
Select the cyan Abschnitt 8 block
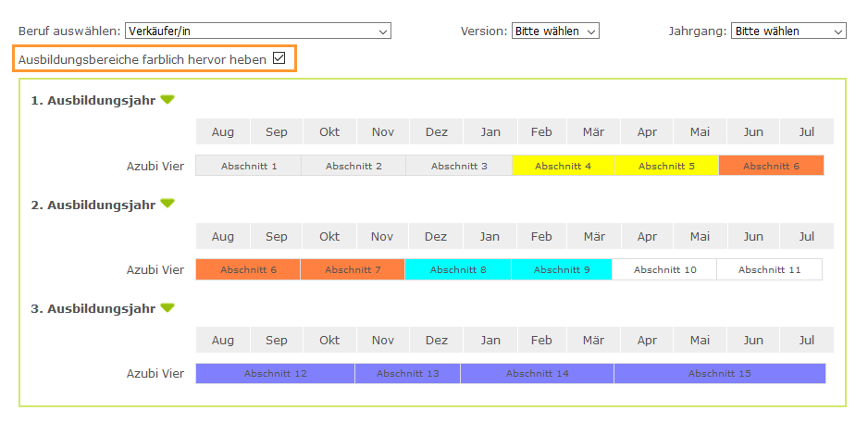coord(458,270)
